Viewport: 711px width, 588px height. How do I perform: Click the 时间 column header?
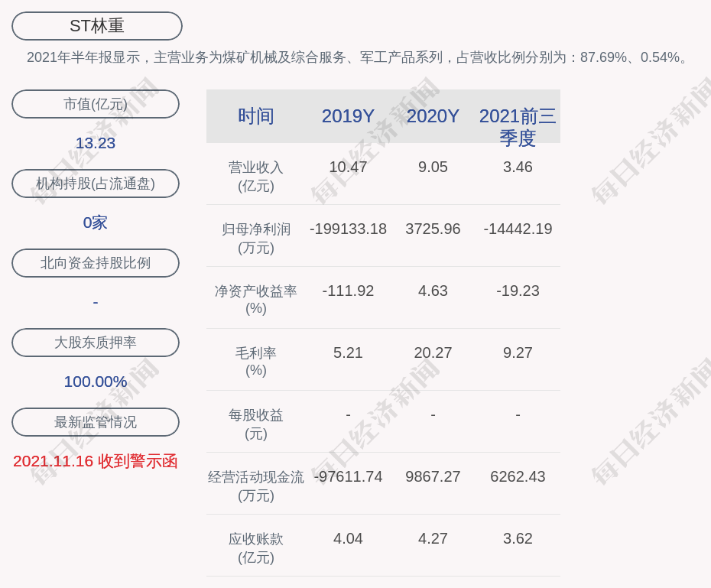pos(256,116)
